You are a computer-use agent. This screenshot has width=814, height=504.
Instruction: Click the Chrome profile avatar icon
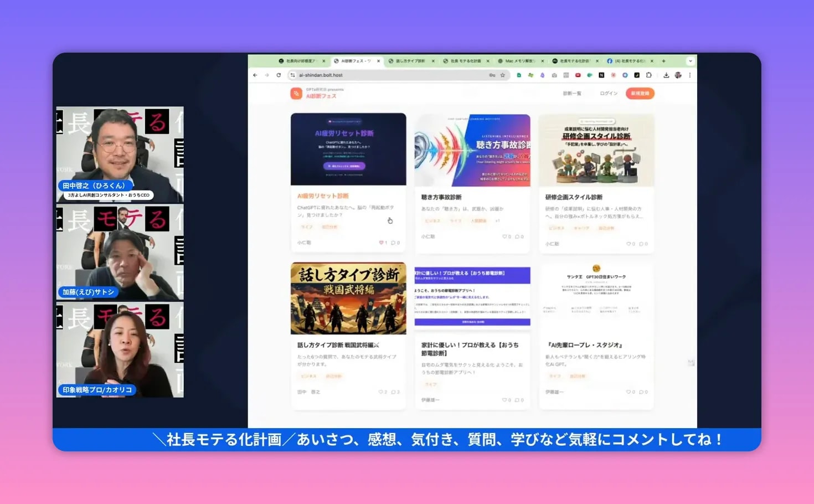[678, 75]
